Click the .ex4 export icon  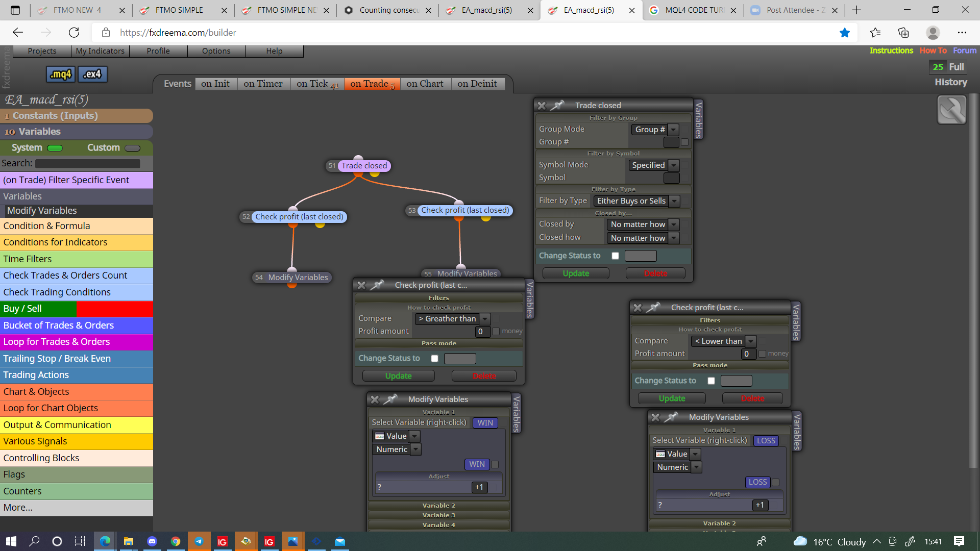pyautogui.click(x=92, y=74)
